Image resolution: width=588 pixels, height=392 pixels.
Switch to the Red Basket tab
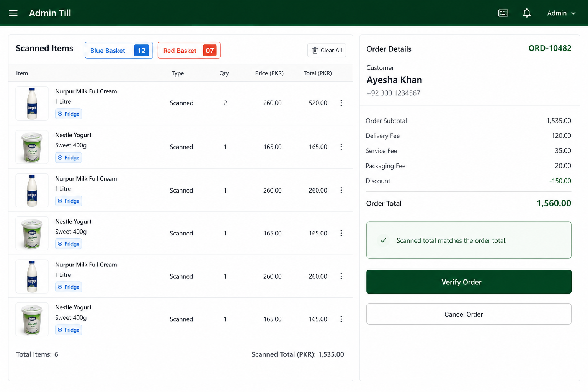(189, 51)
